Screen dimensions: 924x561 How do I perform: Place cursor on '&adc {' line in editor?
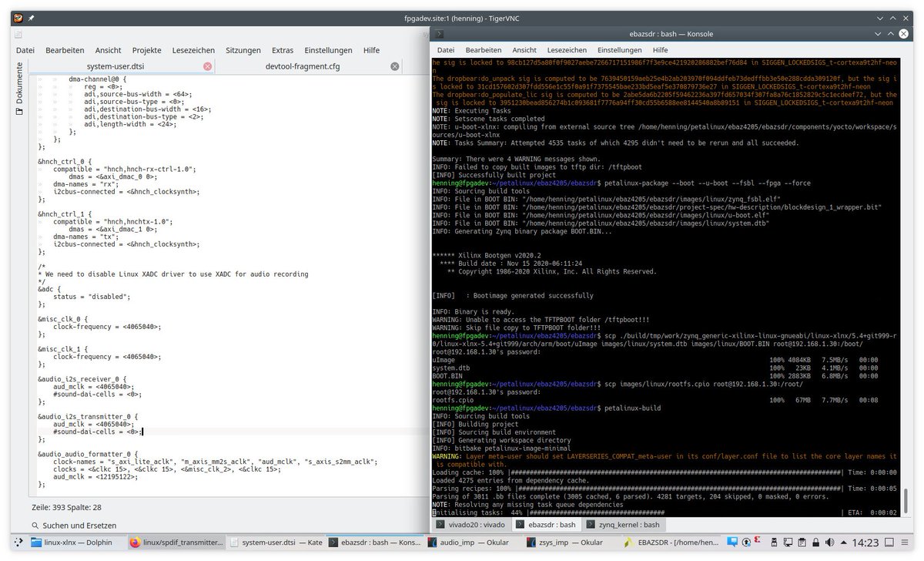49,288
